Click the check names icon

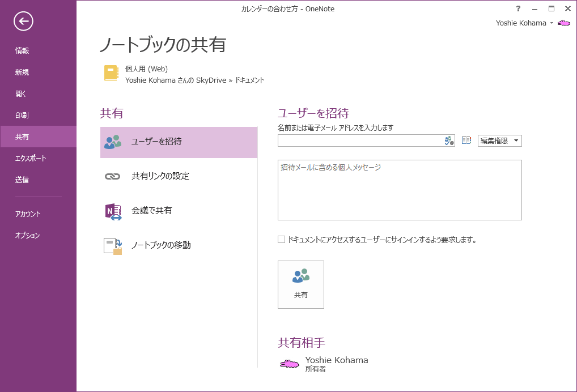(449, 140)
